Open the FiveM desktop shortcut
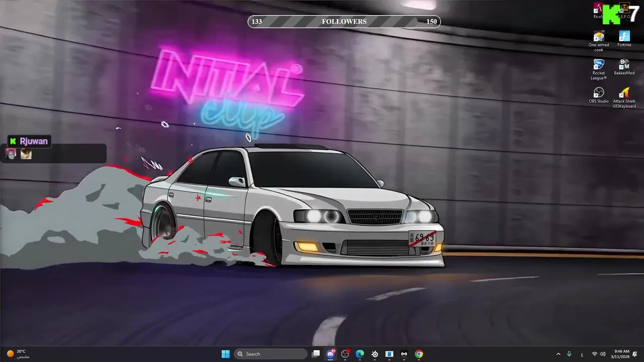This screenshot has height=362, width=644. [x=598, y=11]
